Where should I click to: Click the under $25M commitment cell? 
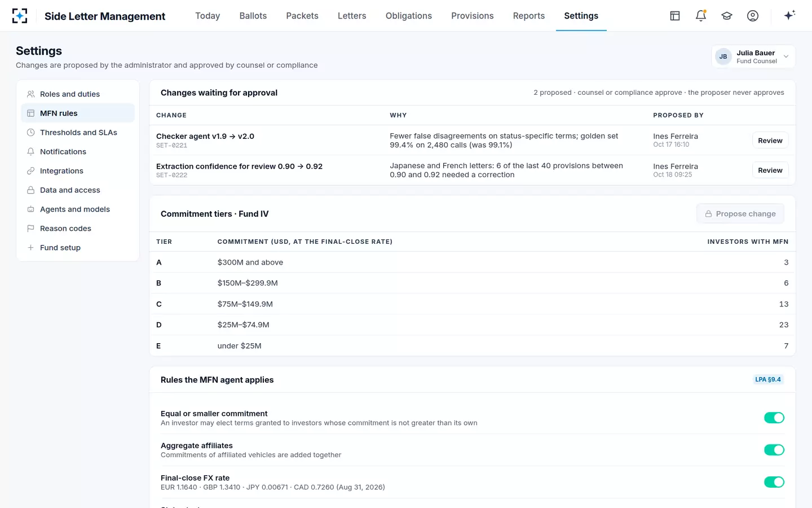(240, 346)
